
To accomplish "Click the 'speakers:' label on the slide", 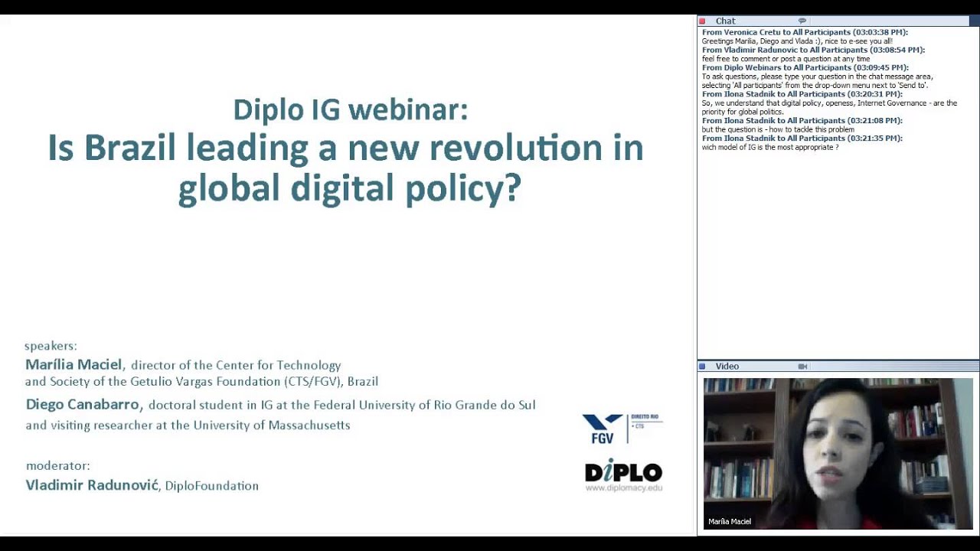I will point(51,346).
